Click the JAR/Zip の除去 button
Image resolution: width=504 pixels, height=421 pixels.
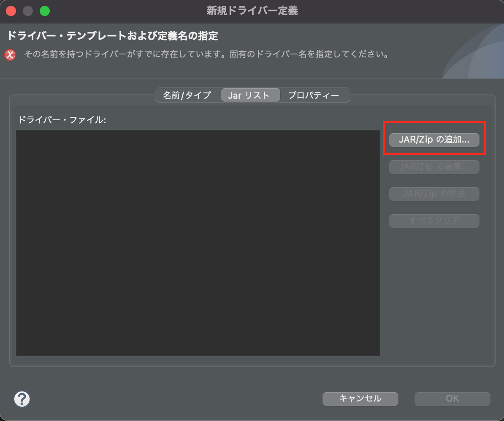[434, 194]
